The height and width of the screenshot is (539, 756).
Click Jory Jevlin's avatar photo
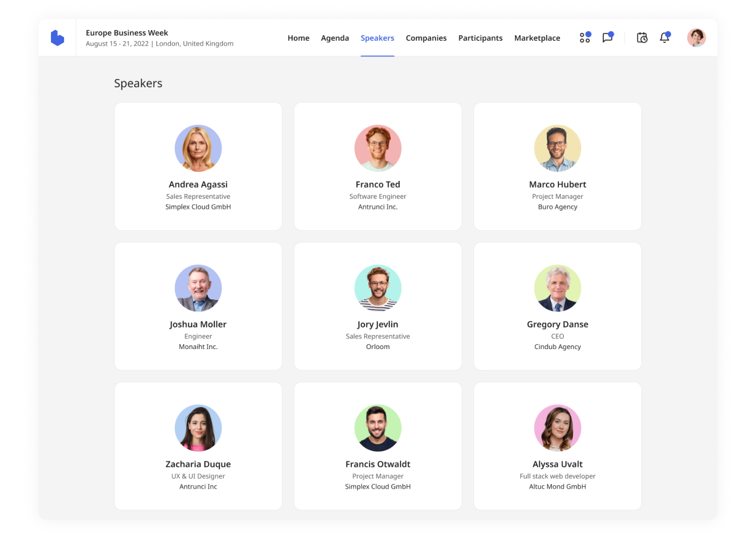tap(377, 288)
